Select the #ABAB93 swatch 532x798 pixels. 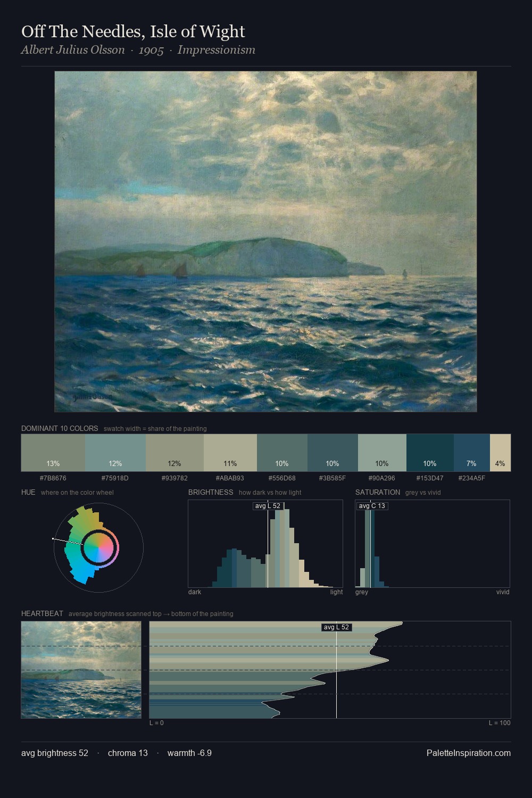coord(230,453)
